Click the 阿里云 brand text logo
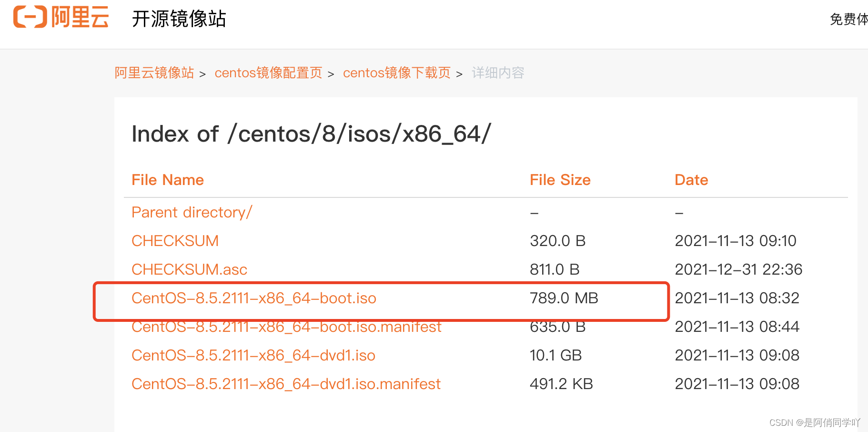 (x=80, y=17)
